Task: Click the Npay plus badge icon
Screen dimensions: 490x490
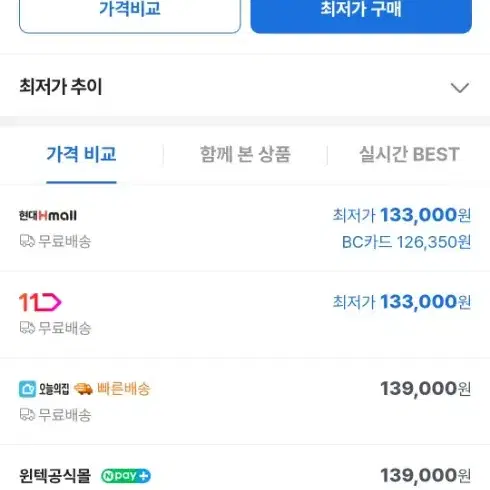Action: click(x=126, y=475)
